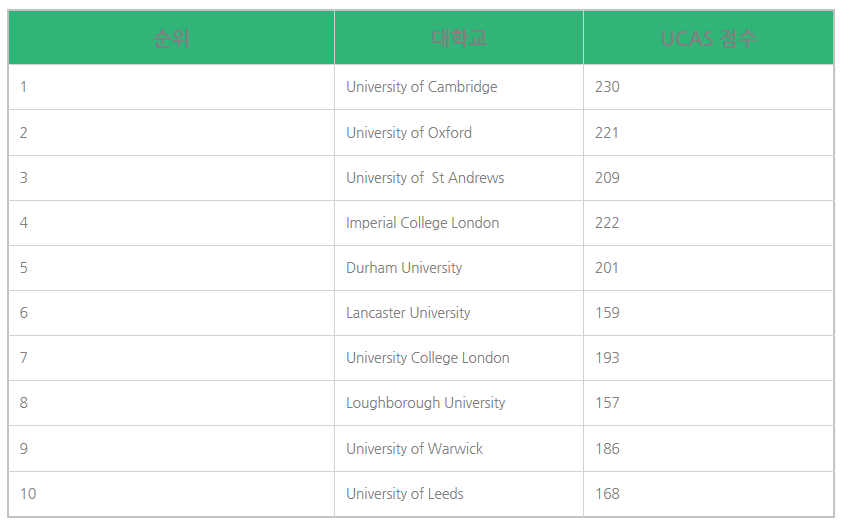846x526 pixels.
Task: Click University of St Andrews text
Action: point(425,178)
